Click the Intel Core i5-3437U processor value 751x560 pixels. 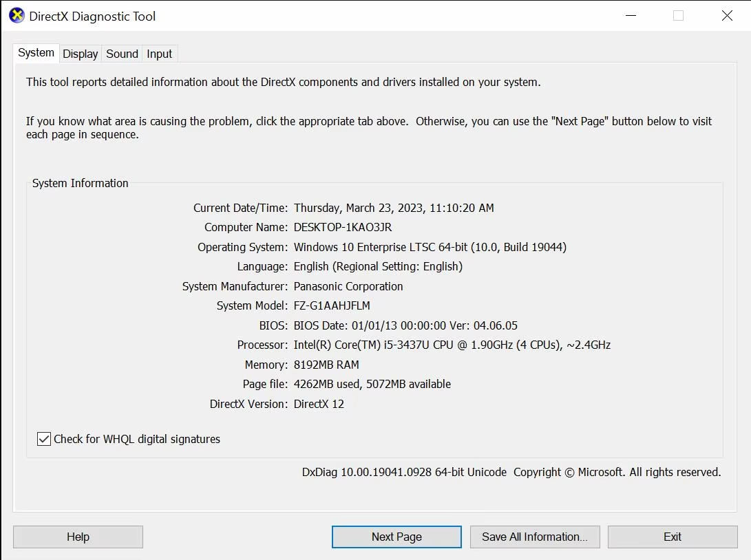[x=452, y=345]
